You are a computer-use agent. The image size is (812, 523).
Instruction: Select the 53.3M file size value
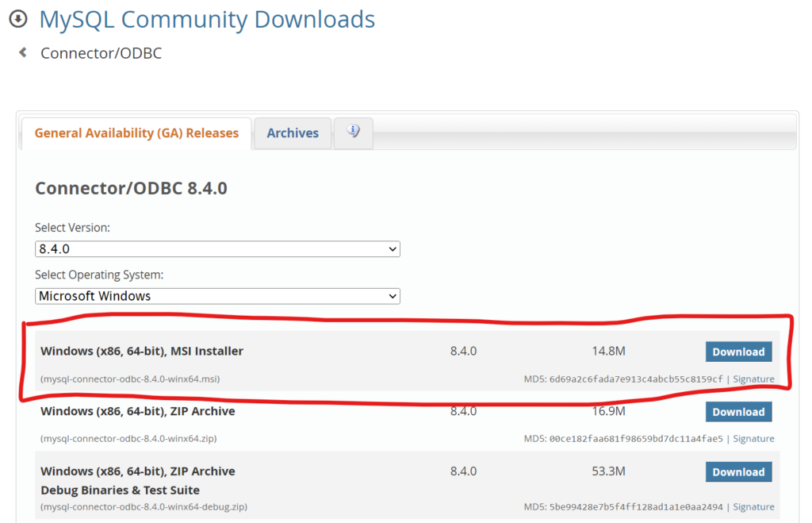pos(608,471)
